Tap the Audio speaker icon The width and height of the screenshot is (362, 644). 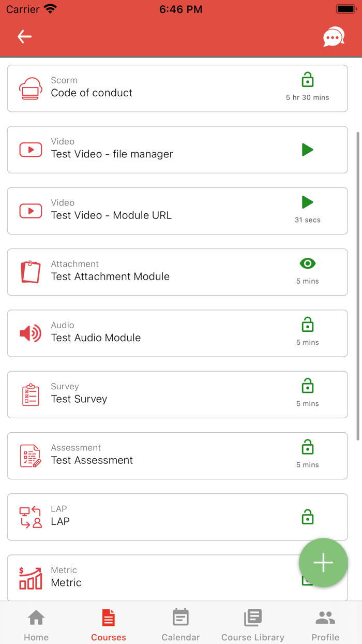(31, 333)
